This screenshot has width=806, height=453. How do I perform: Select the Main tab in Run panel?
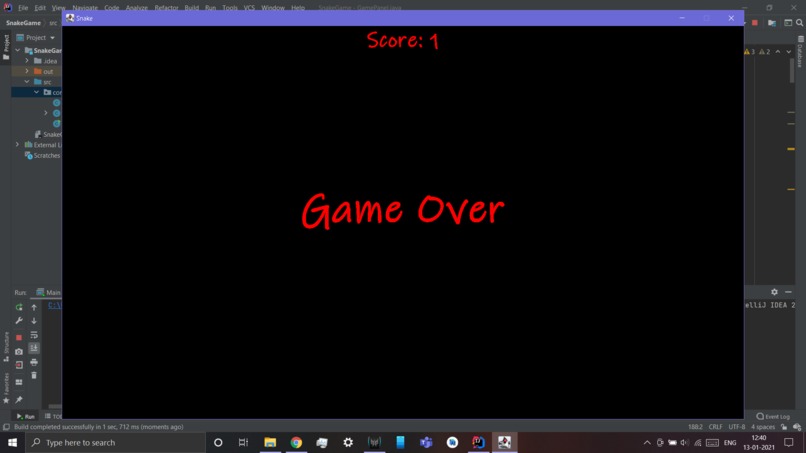point(48,292)
